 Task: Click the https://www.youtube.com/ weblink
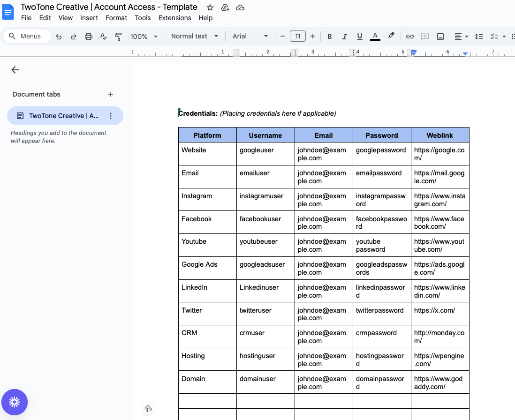[439, 246]
